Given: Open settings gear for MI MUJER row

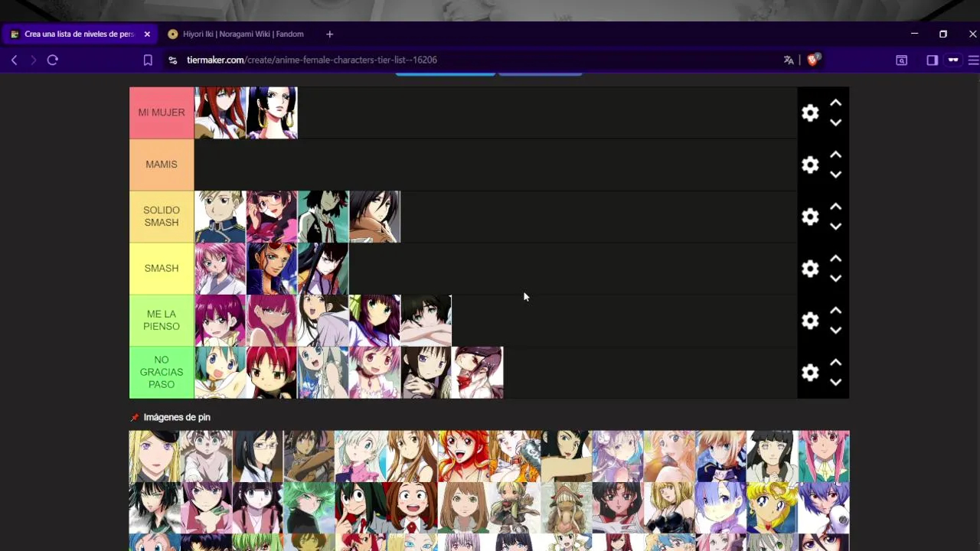Looking at the screenshot, I should [x=810, y=113].
